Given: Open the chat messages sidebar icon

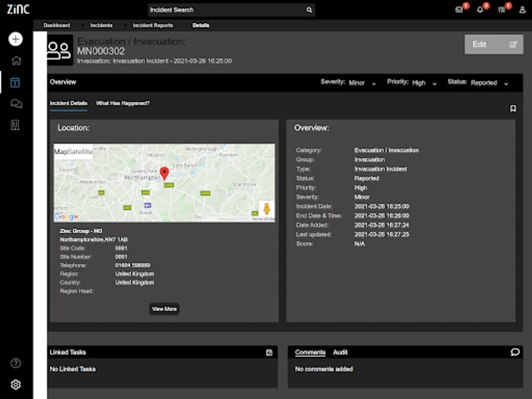Looking at the screenshot, I should pos(16,104).
